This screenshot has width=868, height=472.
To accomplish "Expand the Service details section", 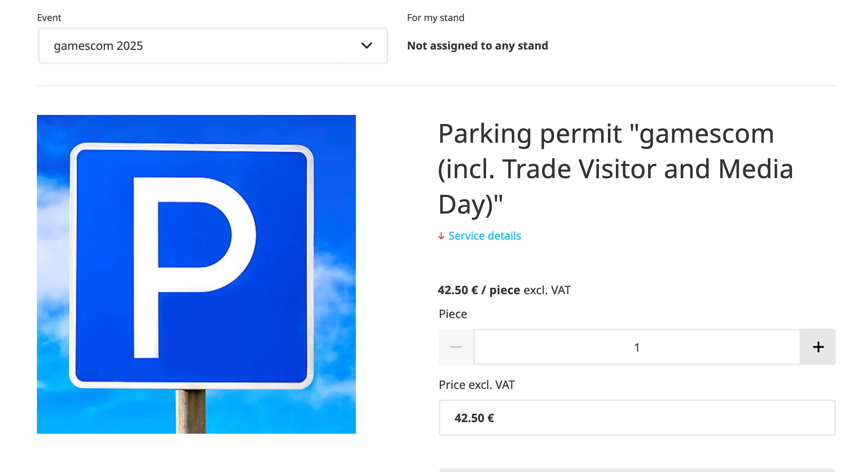I will pyautogui.click(x=485, y=236).
